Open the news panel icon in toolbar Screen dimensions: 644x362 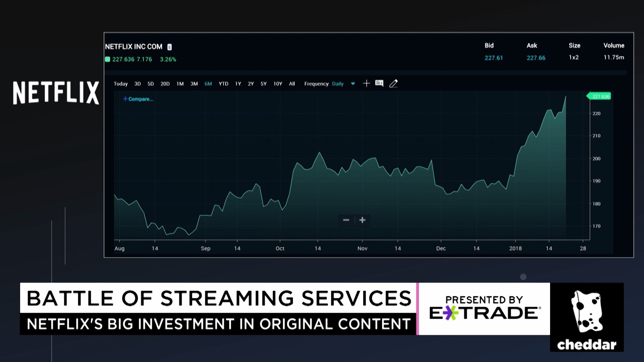pos(379,83)
